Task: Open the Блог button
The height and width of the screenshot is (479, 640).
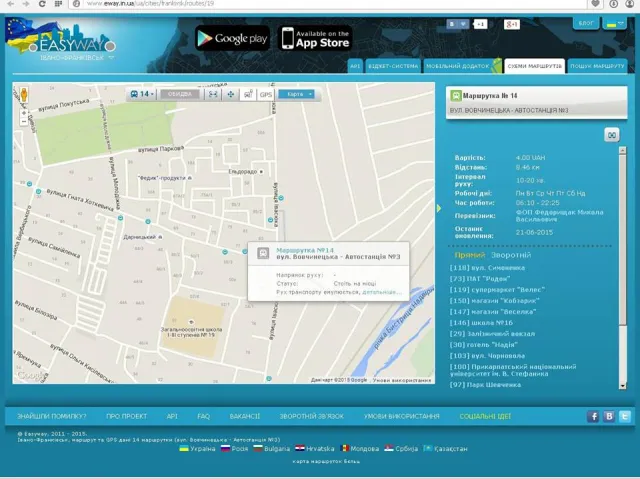Action: [586, 23]
